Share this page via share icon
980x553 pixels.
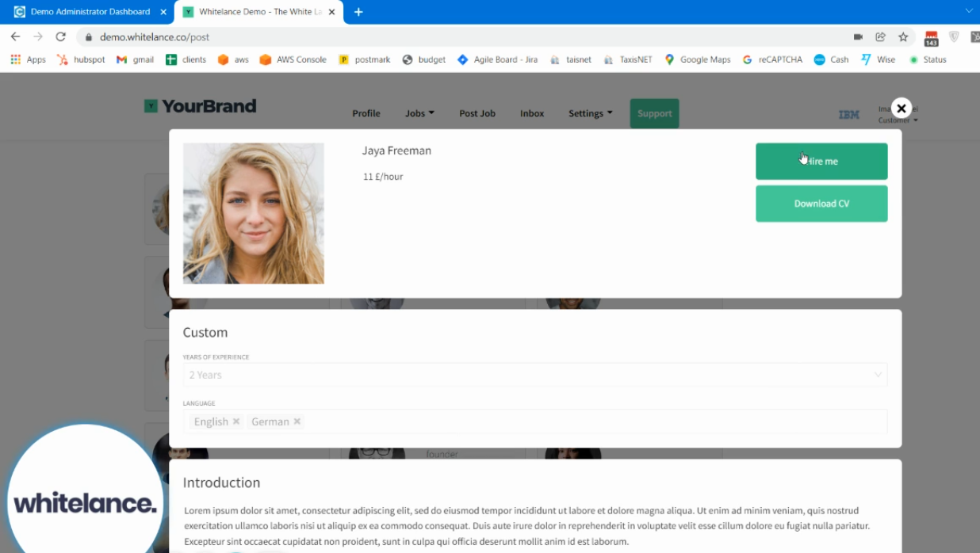point(880,37)
